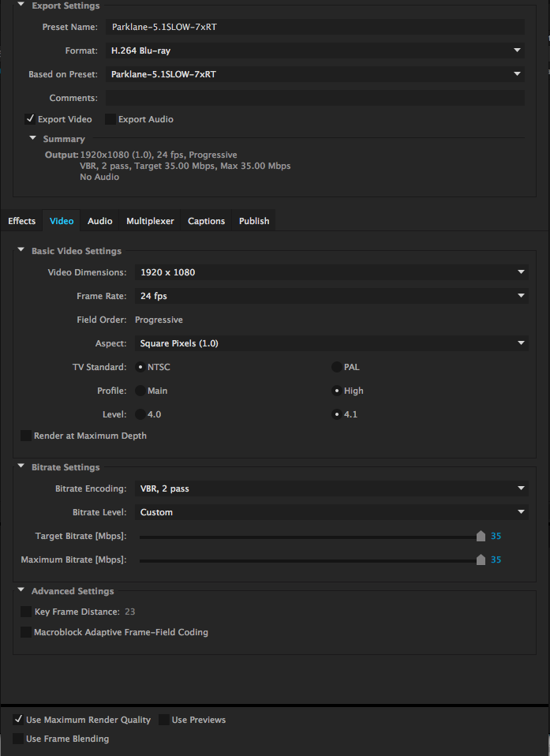Enable the Use Frame Blending checkbox
The image size is (550, 756).
point(18,739)
